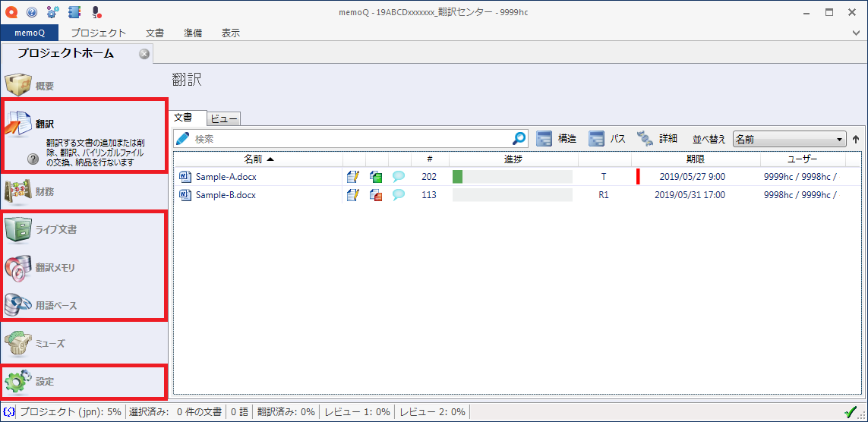
Task: Open help via the question mark icon
Action: [32, 12]
